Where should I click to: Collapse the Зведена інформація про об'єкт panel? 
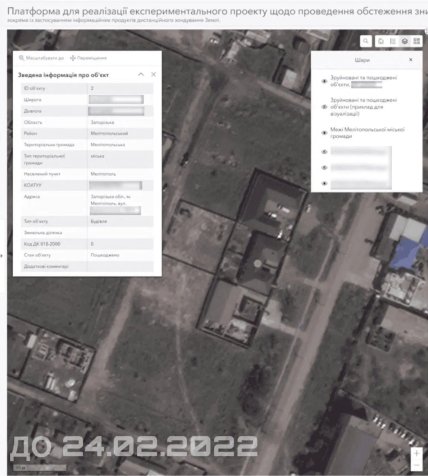141,74
